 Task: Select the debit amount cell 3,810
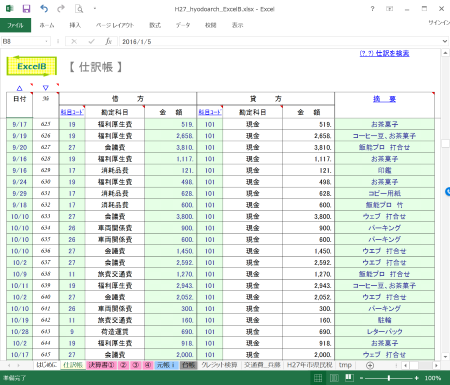[170, 147]
